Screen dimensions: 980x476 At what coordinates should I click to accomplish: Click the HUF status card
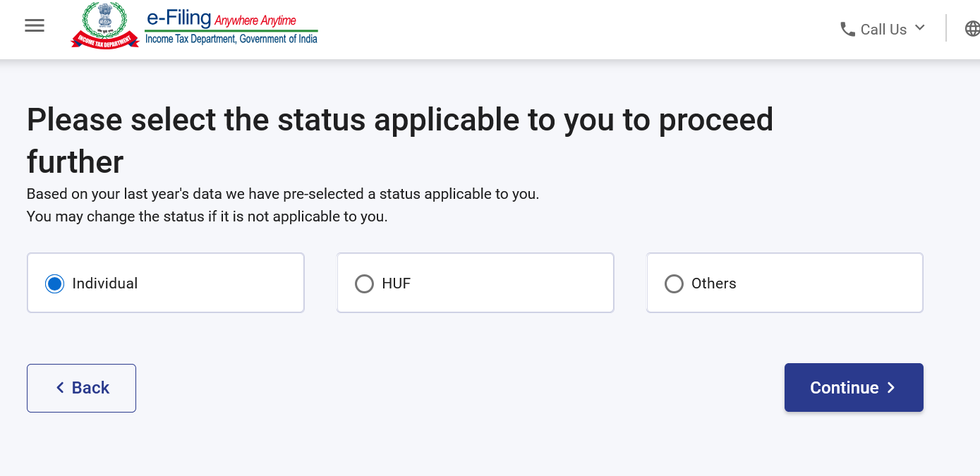tap(476, 283)
